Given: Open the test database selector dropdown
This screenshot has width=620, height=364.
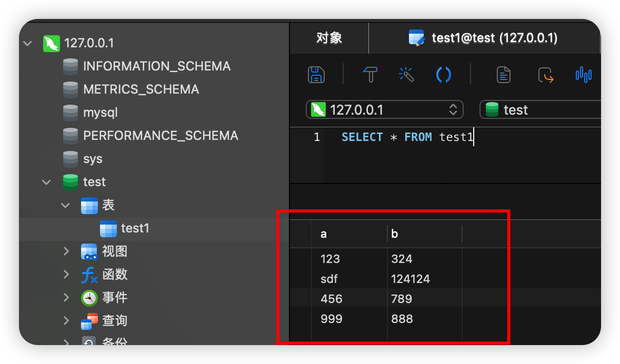Looking at the screenshot, I should click(x=539, y=110).
